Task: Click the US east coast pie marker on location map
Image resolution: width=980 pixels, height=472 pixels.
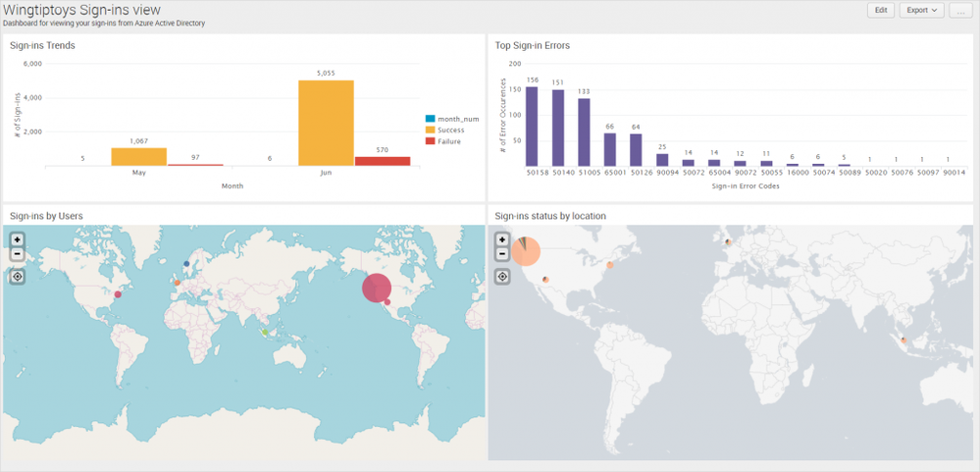Action: pyautogui.click(x=610, y=266)
